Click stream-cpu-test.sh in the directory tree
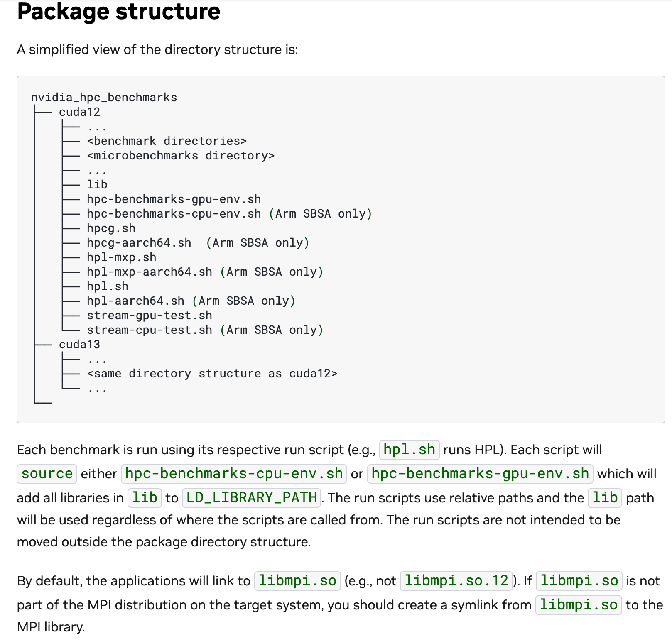Screen dimensions: 672x641 click(149, 330)
